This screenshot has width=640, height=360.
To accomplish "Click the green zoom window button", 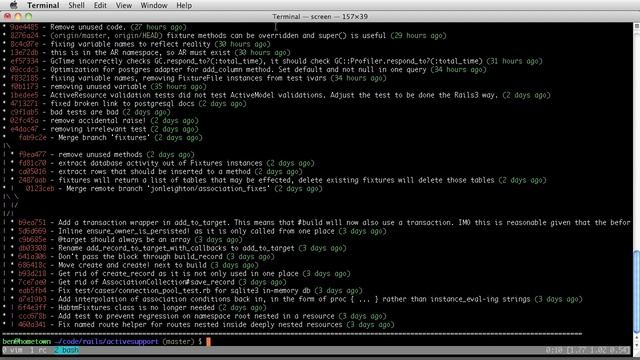I will [x=29, y=16].
